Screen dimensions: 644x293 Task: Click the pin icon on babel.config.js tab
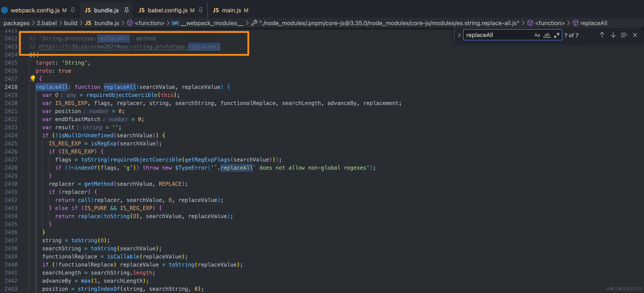(201, 10)
